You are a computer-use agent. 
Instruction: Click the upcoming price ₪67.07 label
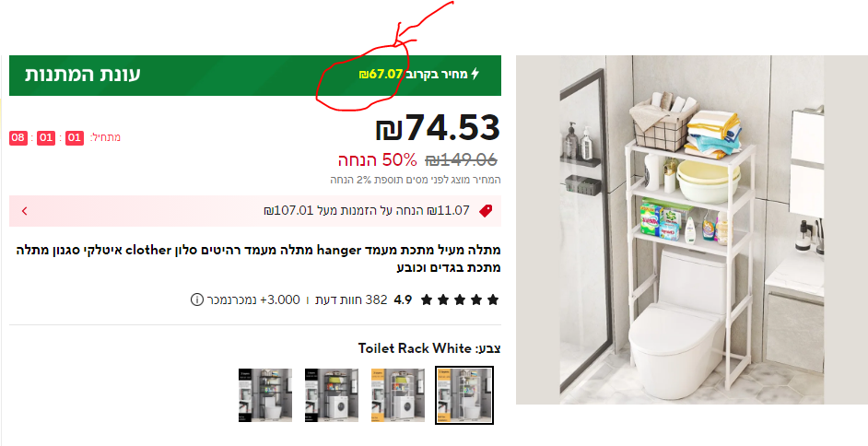381,74
